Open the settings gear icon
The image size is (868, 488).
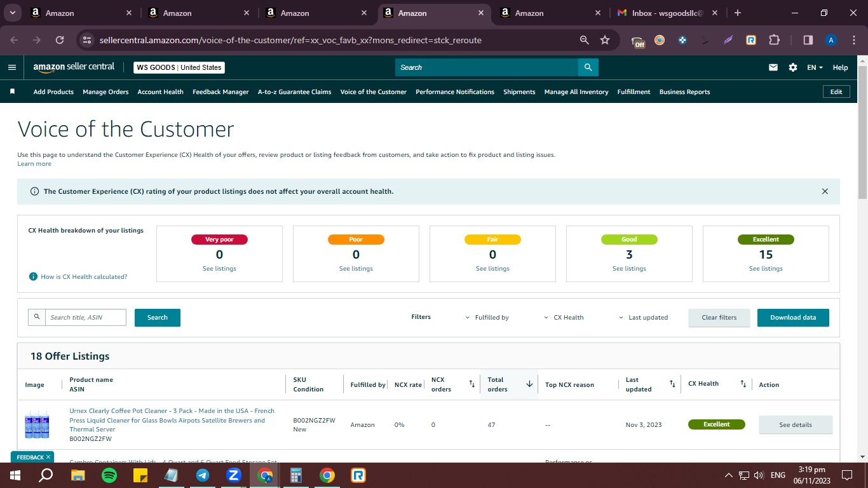coord(792,67)
